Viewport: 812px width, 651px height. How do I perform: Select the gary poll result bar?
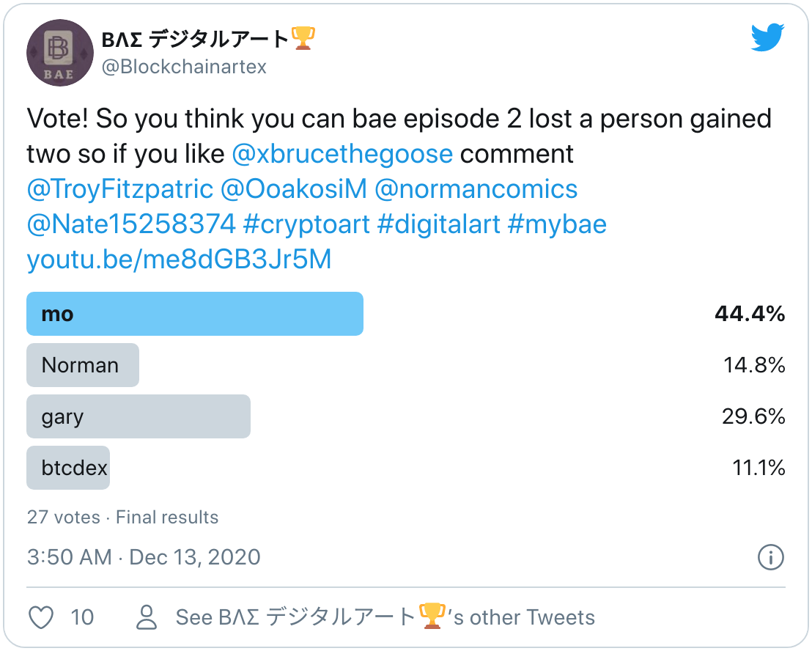click(139, 416)
